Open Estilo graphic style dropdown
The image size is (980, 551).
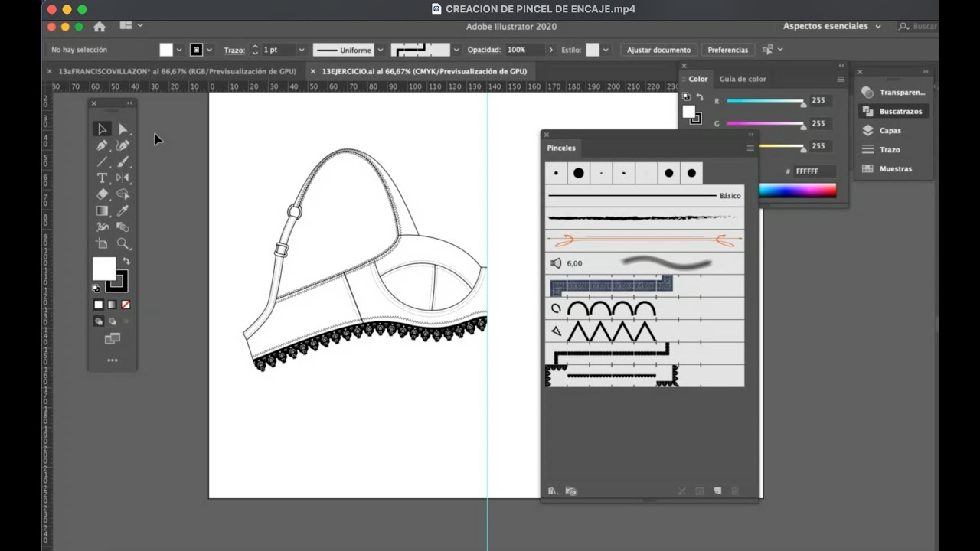pos(606,50)
